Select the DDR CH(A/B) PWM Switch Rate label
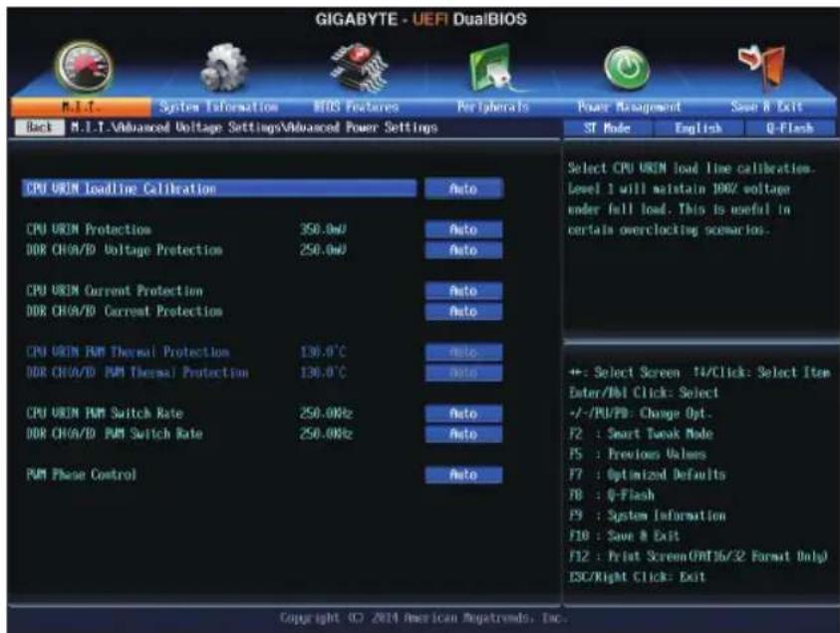This screenshot has height=633, width=840. 115,435
